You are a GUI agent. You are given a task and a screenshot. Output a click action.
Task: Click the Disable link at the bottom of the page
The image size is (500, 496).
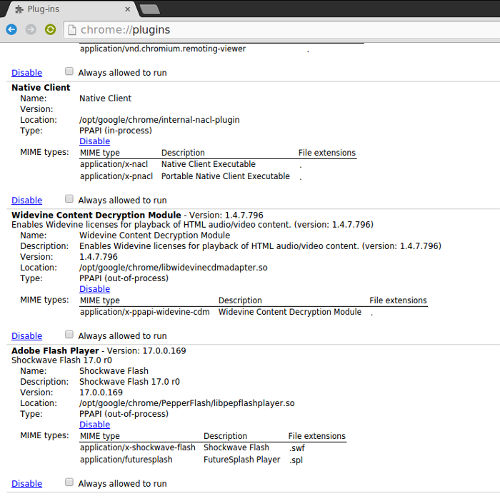pyautogui.click(x=27, y=483)
